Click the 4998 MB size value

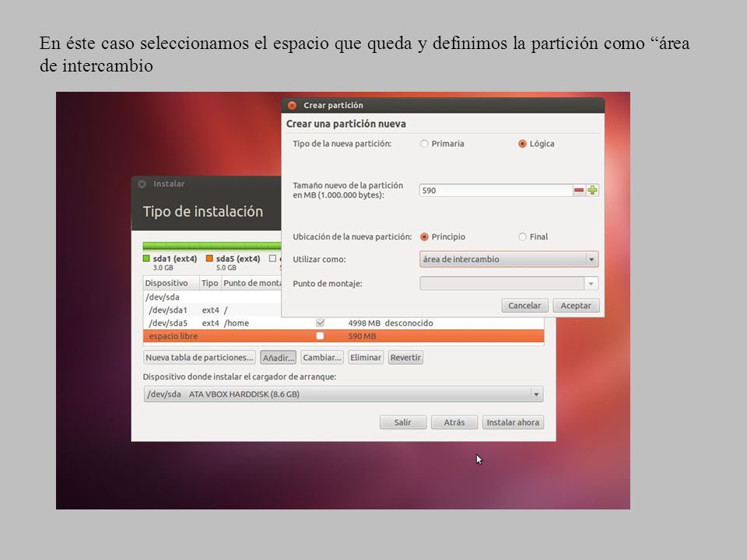[364, 323]
